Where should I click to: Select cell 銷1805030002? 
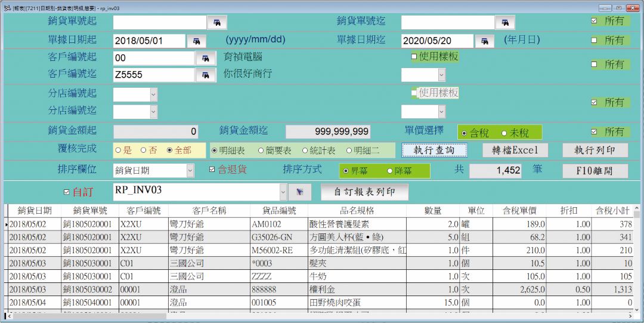pyautogui.click(x=90, y=290)
